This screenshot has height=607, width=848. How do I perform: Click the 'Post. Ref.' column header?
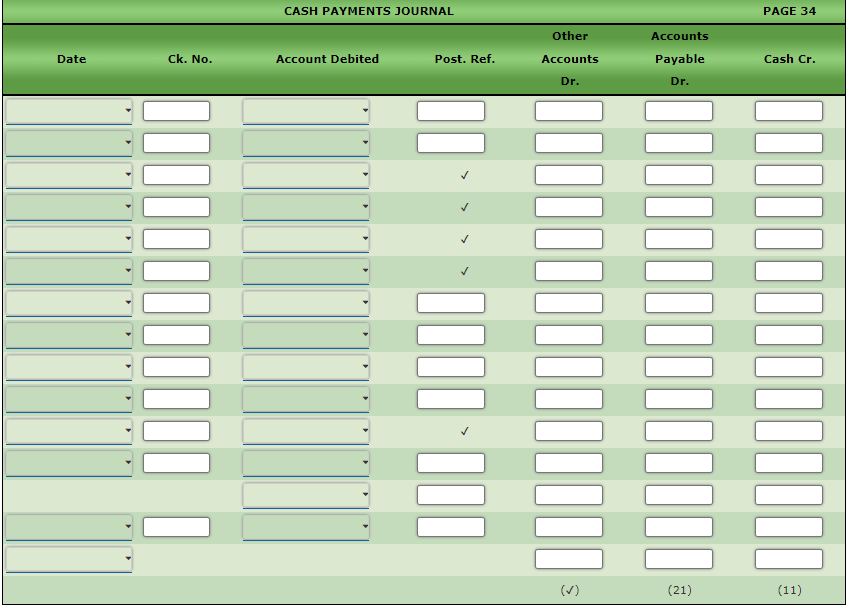click(x=465, y=58)
